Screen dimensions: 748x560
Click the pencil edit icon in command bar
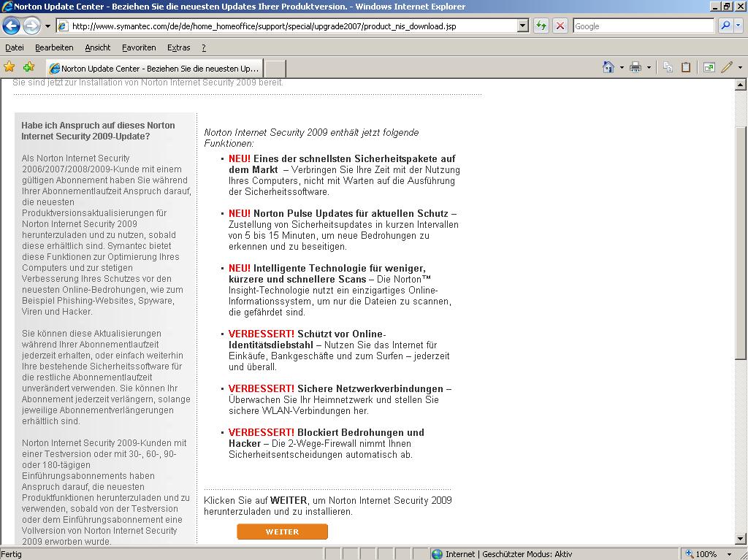pos(727,67)
